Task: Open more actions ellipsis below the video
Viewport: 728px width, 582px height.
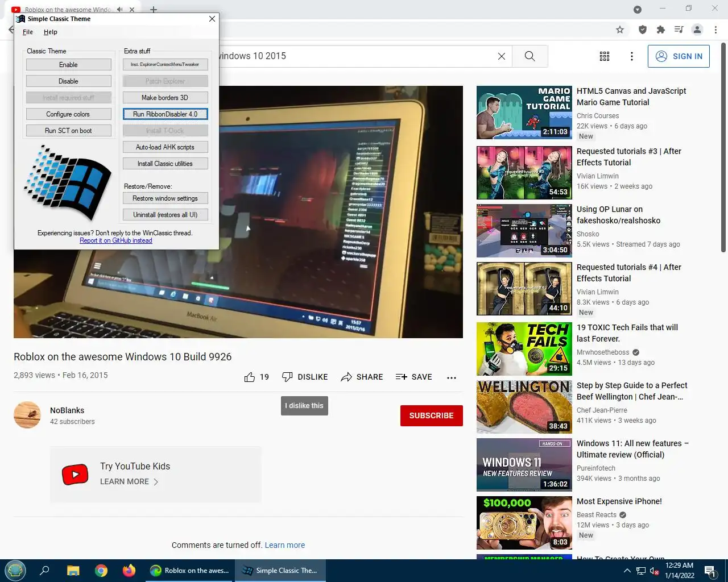Action: tap(452, 377)
